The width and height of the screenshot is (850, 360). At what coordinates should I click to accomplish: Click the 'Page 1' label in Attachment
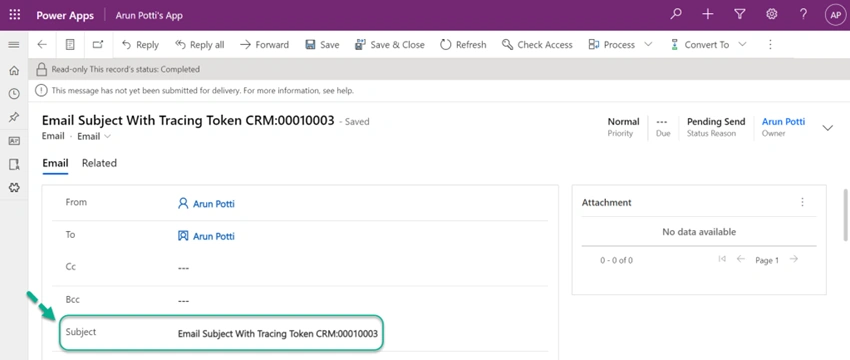(x=767, y=260)
